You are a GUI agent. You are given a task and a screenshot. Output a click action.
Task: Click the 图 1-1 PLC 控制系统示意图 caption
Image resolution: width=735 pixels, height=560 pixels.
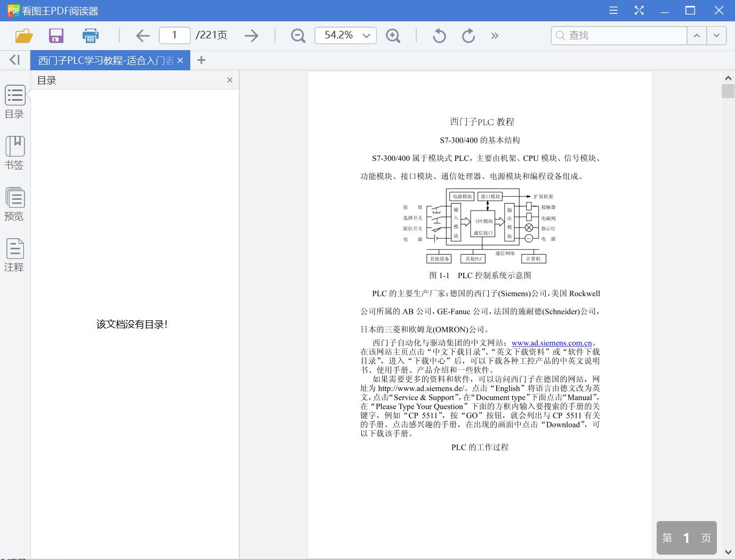480,275
